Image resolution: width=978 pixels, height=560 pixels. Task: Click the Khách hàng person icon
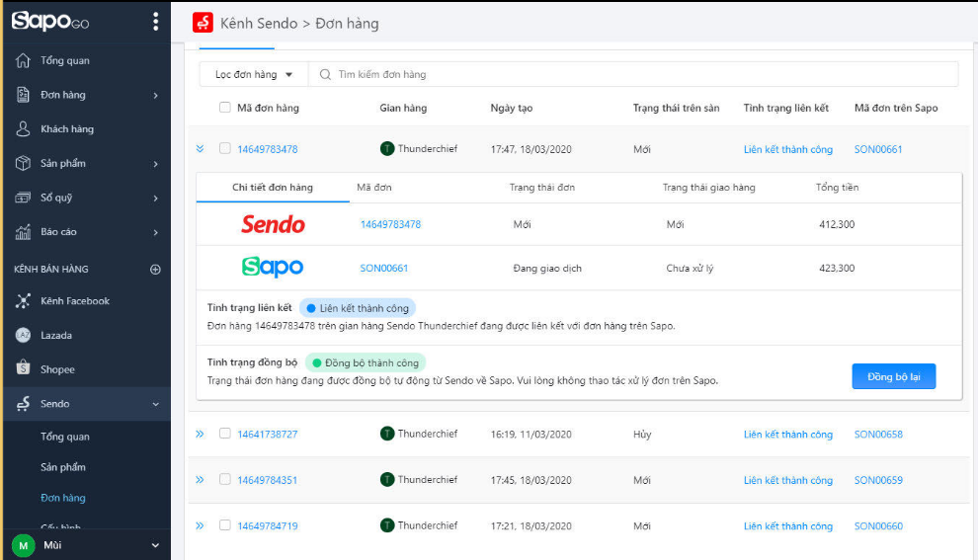click(x=24, y=129)
